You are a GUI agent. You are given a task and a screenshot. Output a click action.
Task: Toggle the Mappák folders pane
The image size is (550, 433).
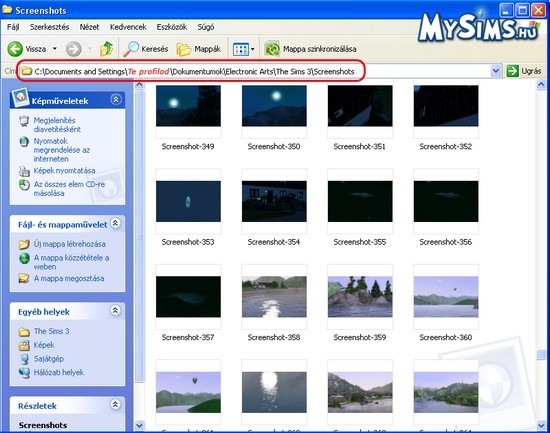(199, 49)
